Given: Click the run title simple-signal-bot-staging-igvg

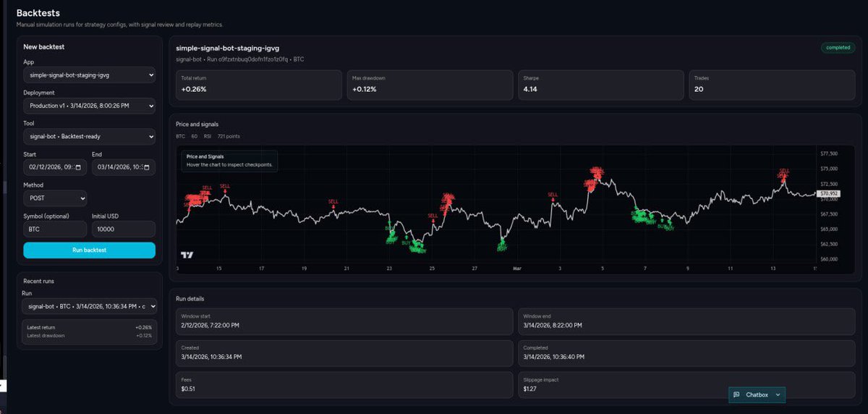Looking at the screenshot, I should [x=228, y=48].
